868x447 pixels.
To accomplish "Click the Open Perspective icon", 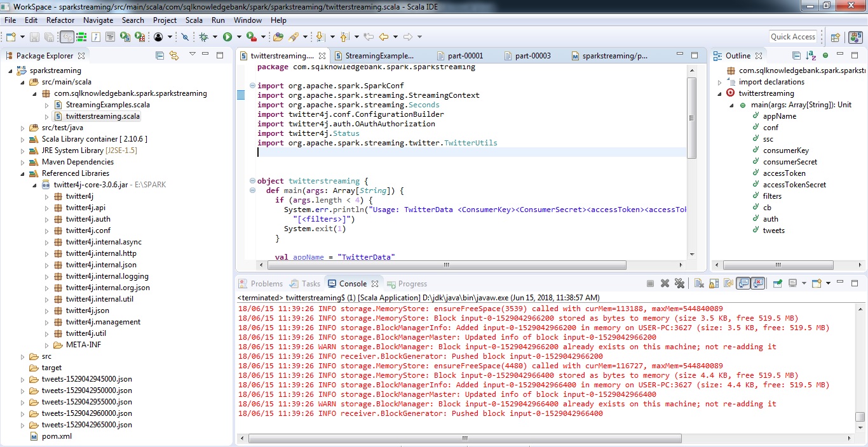I will 836,37.
